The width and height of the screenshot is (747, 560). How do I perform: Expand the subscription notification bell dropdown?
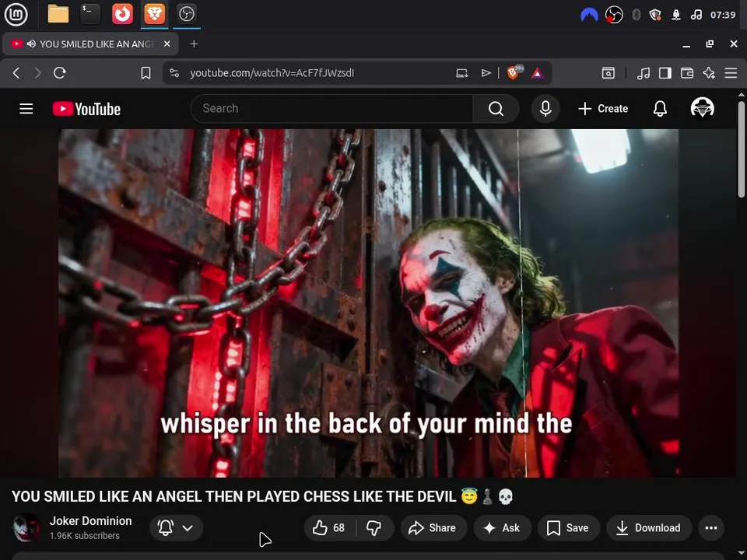(x=177, y=527)
